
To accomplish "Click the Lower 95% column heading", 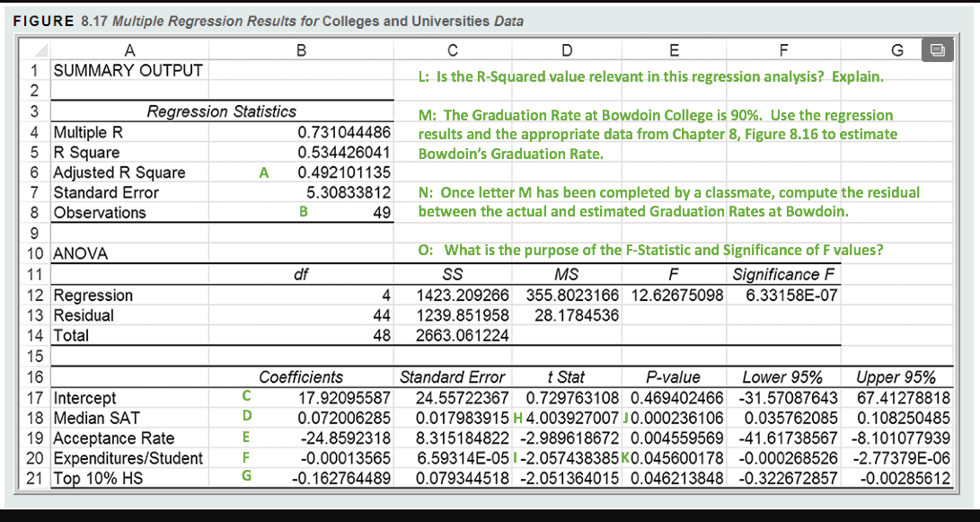I will [782, 377].
